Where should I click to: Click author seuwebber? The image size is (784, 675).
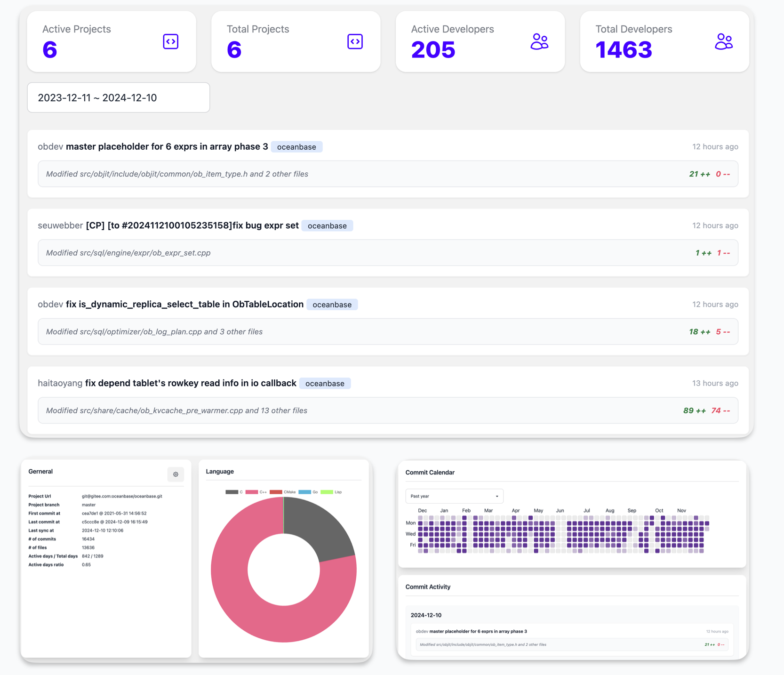(60, 225)
